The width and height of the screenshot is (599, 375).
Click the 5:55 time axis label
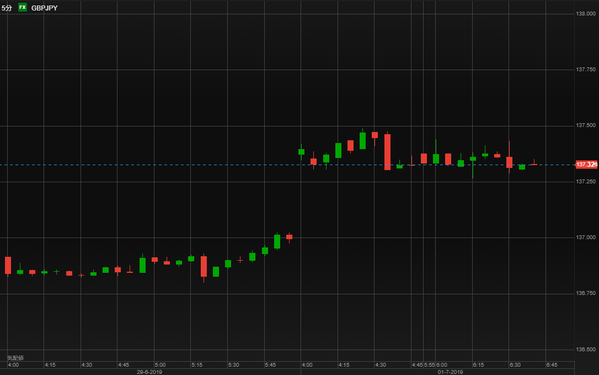[x=429, y=365]
